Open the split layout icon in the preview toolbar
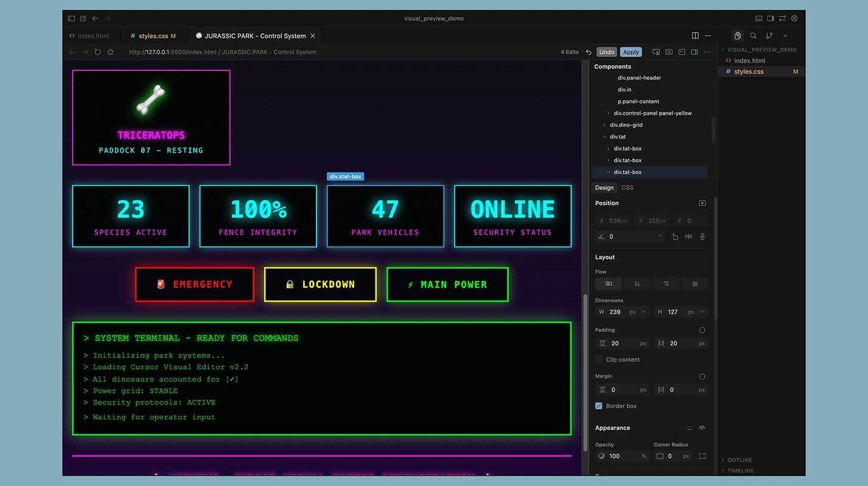 694,52
